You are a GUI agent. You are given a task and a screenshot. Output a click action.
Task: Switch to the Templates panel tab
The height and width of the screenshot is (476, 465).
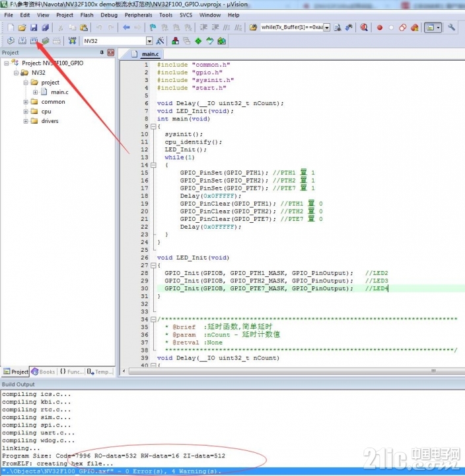point(100,372)
